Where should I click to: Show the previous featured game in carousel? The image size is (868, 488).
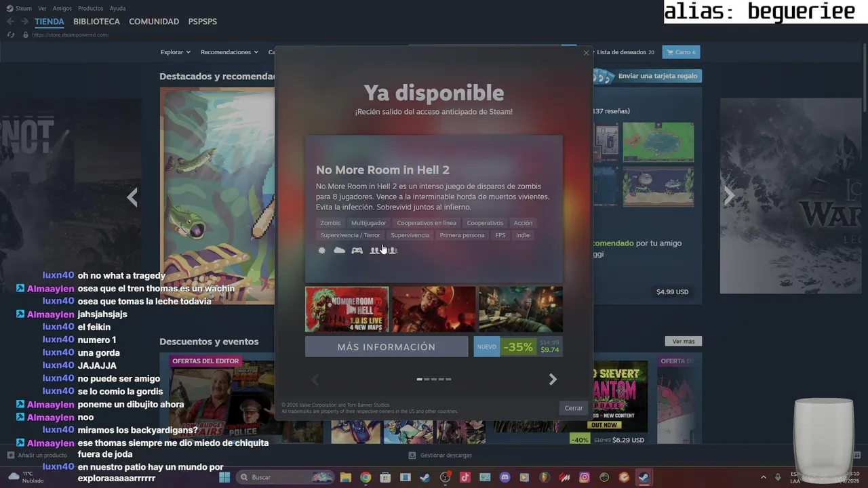coord(132,197)
